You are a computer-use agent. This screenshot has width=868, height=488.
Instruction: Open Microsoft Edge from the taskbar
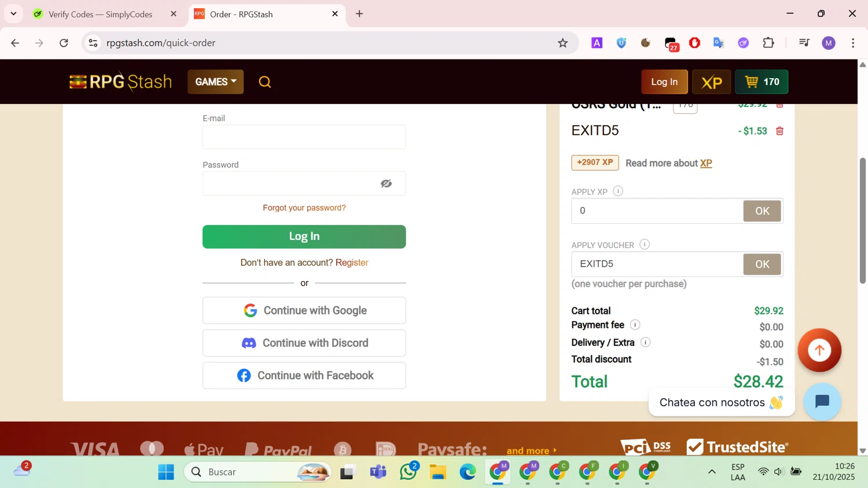pyautogui.click(x=468, y=472)
